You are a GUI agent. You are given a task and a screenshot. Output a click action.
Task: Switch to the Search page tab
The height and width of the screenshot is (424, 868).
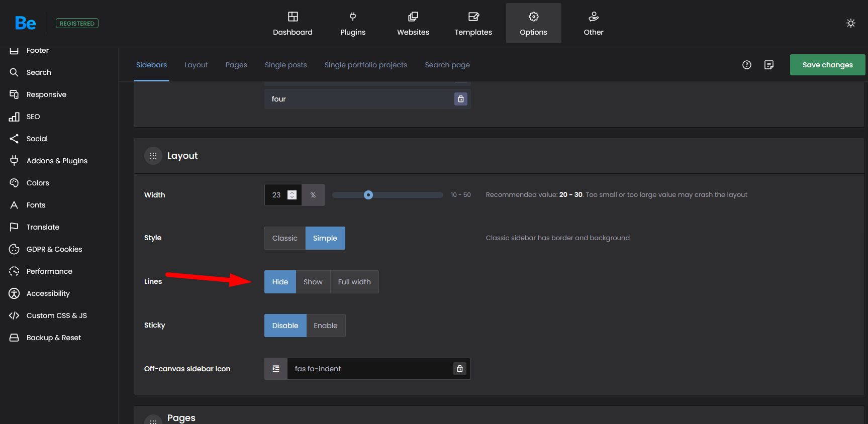pyautogui.click(x=447, y=65)
